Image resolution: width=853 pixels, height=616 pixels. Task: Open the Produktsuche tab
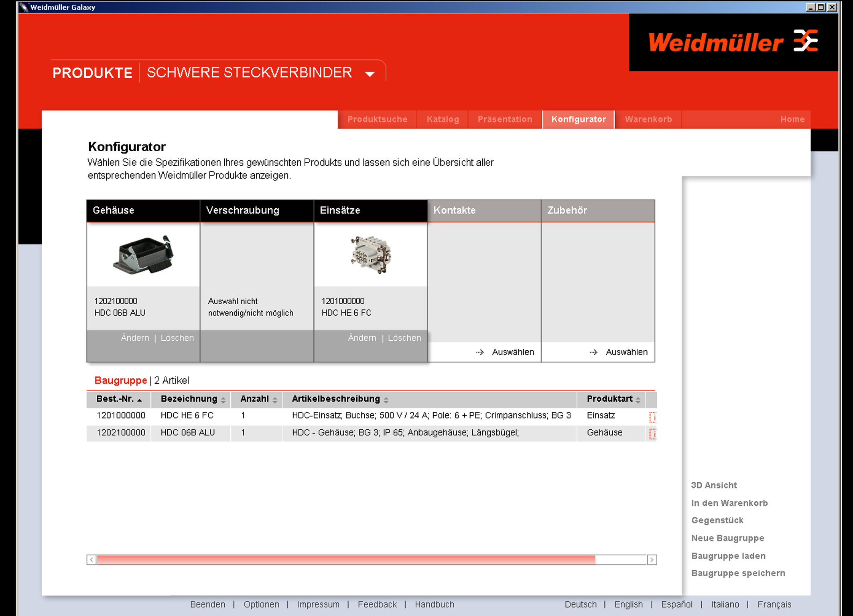pos(377,119)
